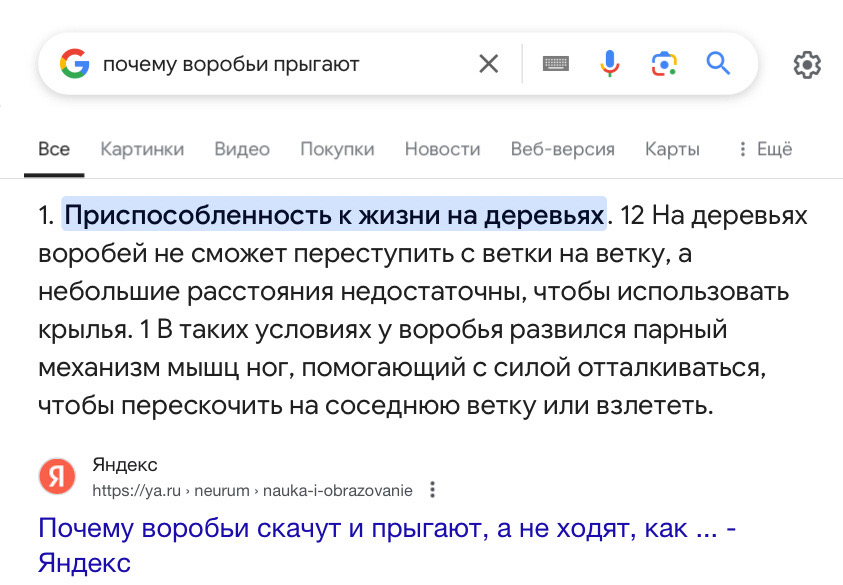Select the Веб-версия tab
Image resolution: width=843 pixels, height=585 pixels.
click(562, 149)
